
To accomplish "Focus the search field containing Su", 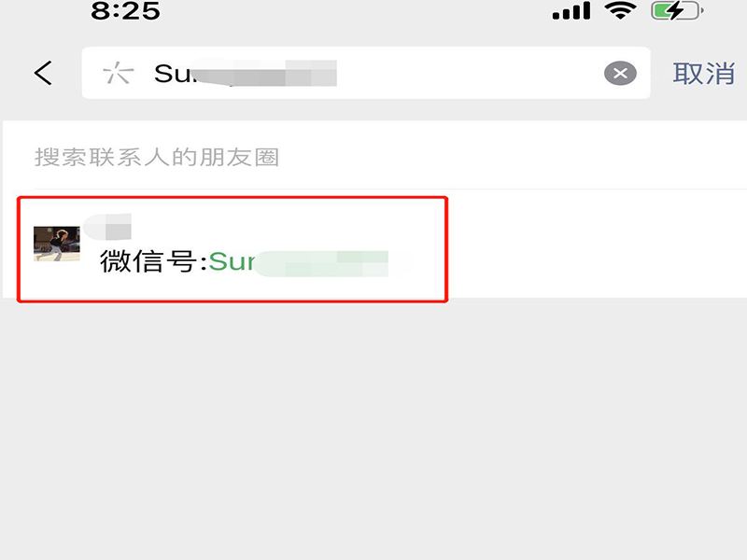I will [x=366, y=73].
